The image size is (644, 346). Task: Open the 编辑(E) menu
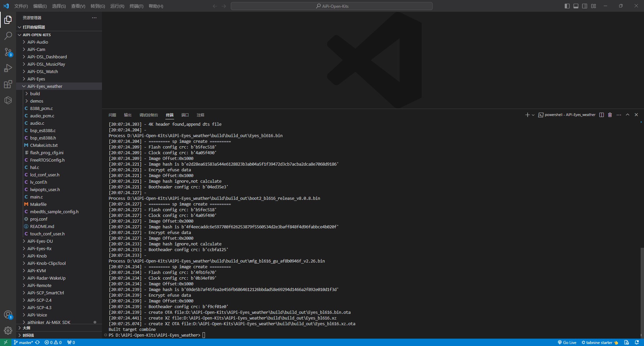[x=40, y=6]
